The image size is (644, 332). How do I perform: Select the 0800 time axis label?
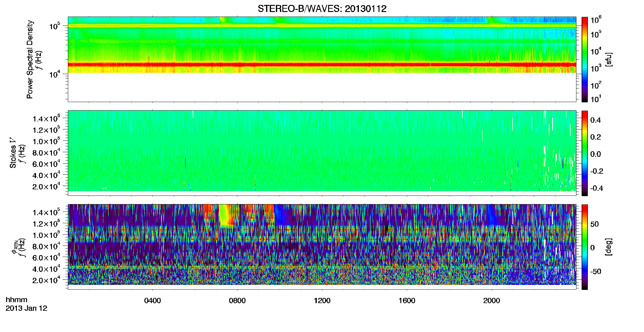tap(237, 301)
